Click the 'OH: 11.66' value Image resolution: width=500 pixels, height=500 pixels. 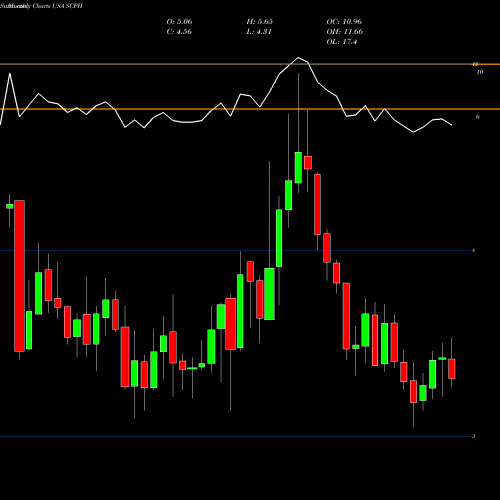coord(345,32)
